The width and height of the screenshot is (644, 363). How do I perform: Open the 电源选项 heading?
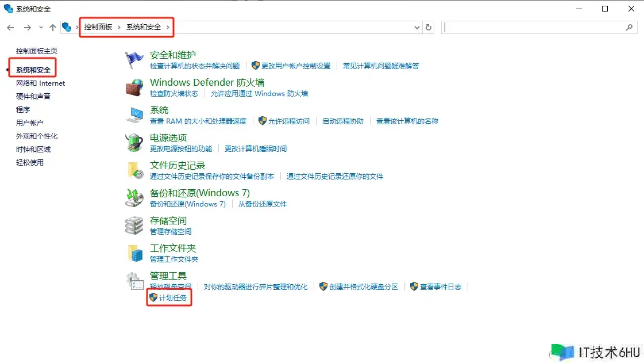click(x=168, y=137)
